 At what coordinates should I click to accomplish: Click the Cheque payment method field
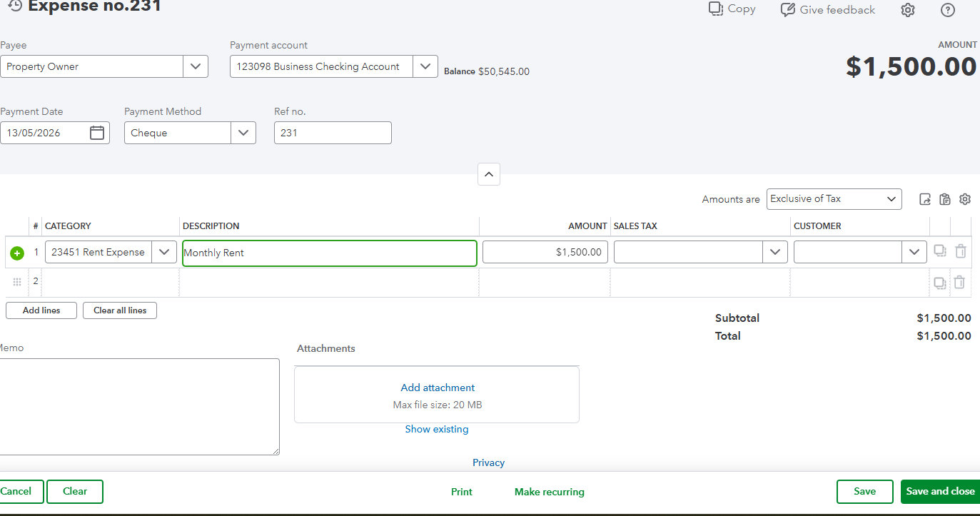[178, 133]
